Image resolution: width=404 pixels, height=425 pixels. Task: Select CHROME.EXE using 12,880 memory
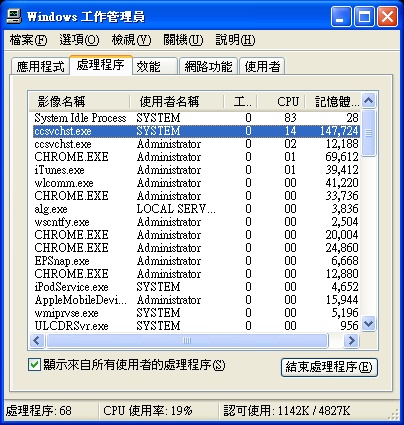pos(196,274)
